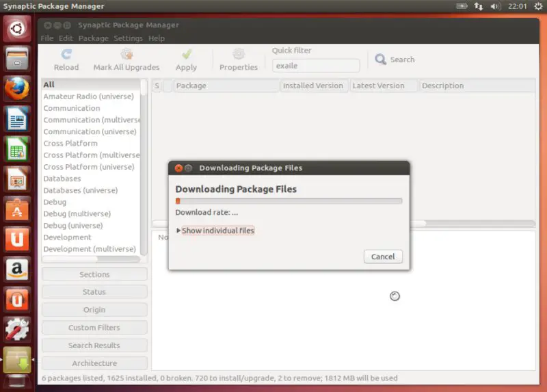547x392 pixels.
Task: Click the Apply checkmark icon
Action: coord(187,54)
